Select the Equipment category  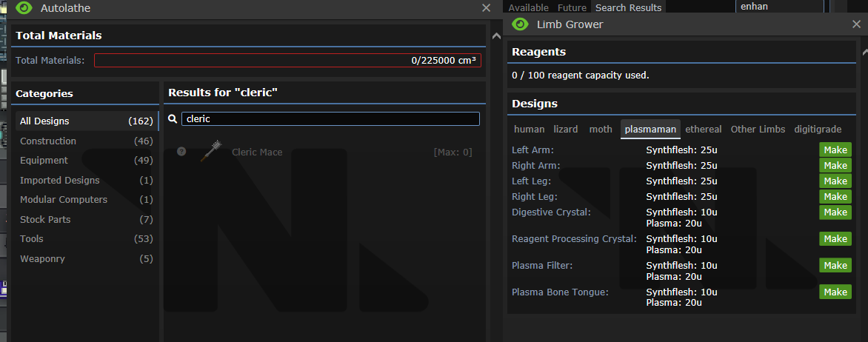(87, 161)
